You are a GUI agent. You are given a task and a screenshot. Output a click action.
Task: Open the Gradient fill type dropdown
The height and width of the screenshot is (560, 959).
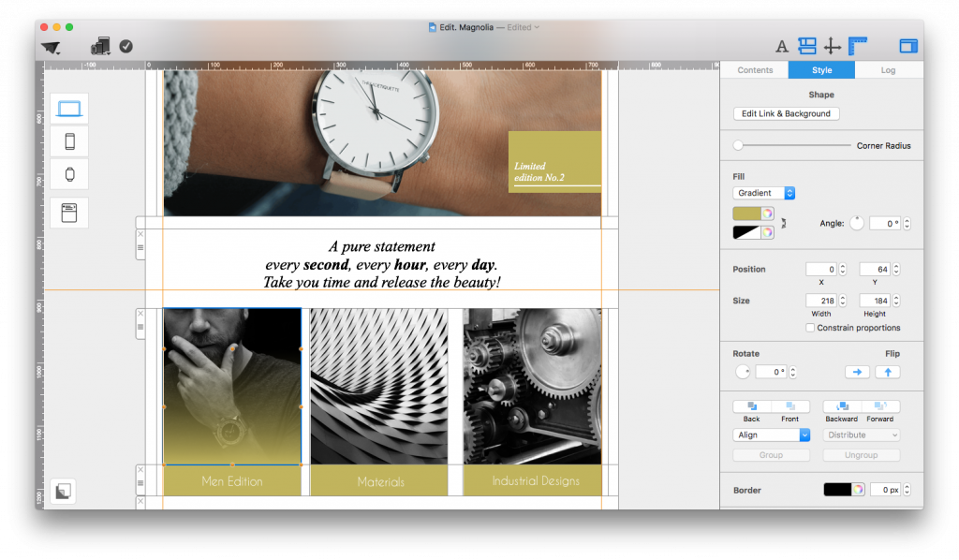(x=763, y=193)
